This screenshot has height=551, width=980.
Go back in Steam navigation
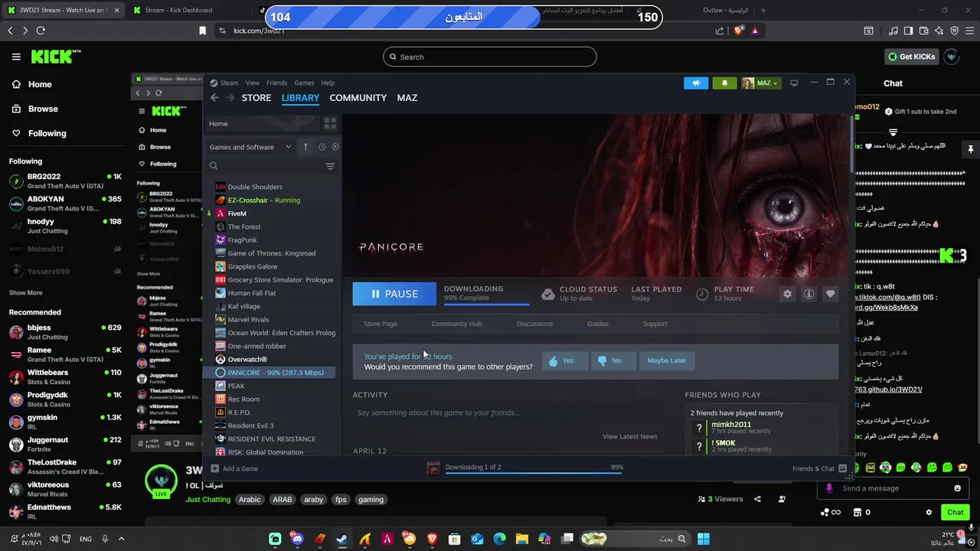(x=214, y=98)
